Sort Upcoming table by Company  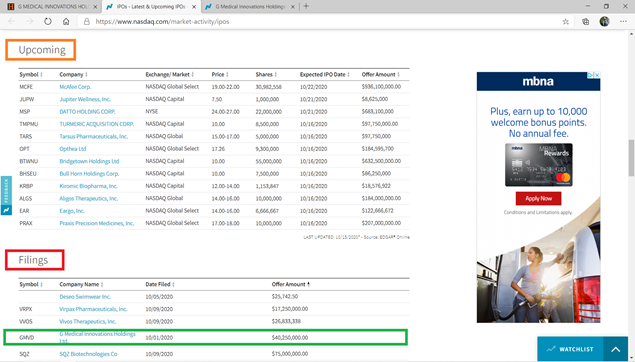coord(73,75)
